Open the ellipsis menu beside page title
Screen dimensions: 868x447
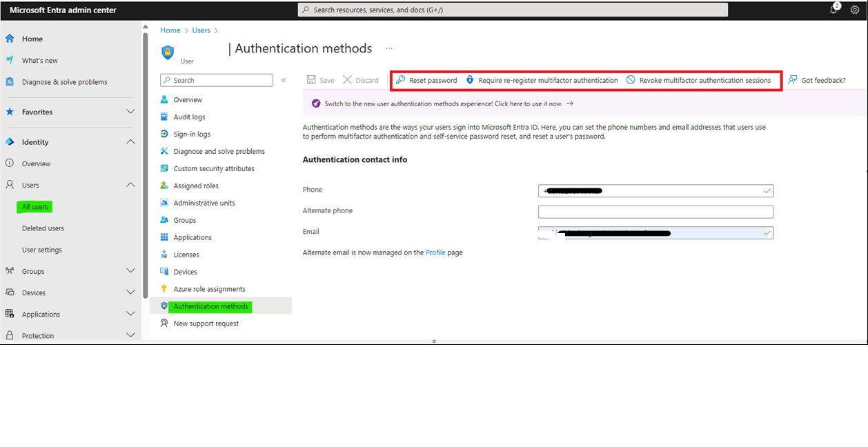coord(389,48)
